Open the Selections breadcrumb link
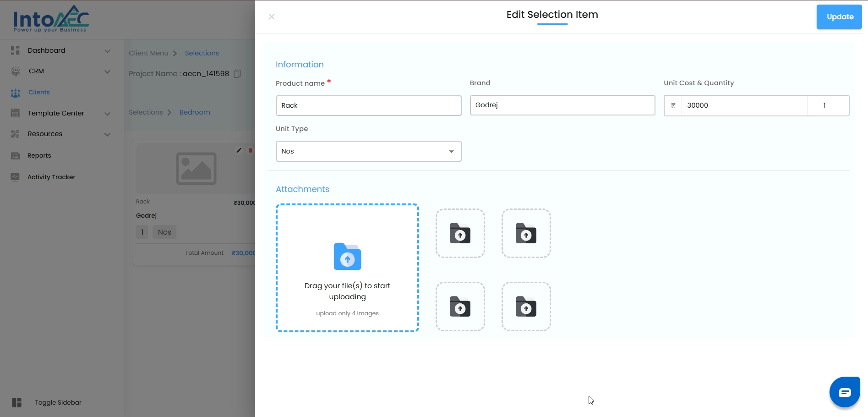Image resolution: width=868 pixels, height=417 pixels. click(202, 53)
